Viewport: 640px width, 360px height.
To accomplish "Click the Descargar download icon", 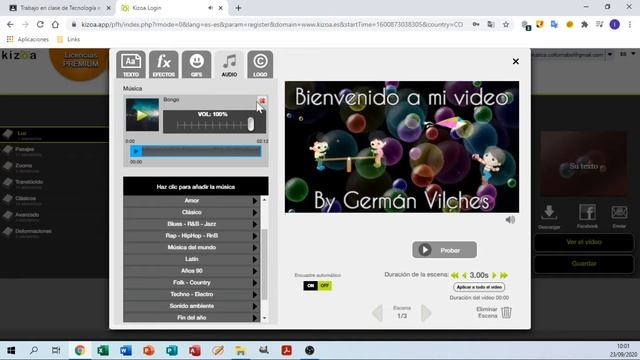I will pos(549,213).
